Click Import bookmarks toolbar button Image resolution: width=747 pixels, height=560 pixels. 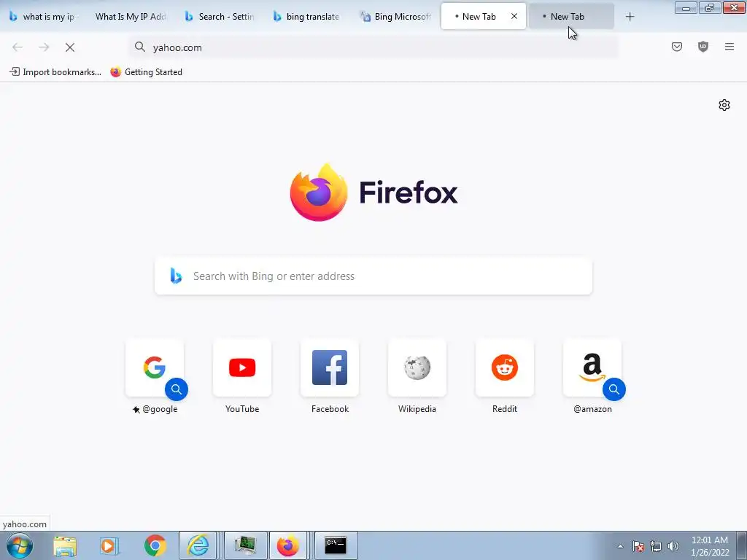point(55,72)
